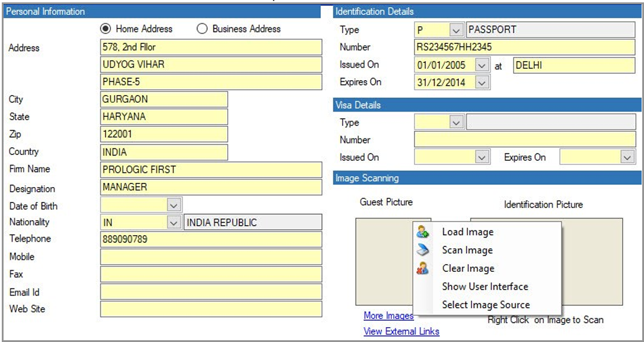Open the Date of Birth dropdown
The height and width of the screenshot is (342, 644).
(173, 205)
